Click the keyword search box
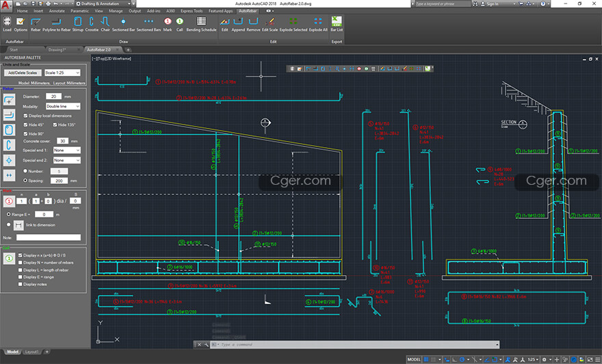The image size is (602, 364). pyautogui.click(x=443, y=3)
